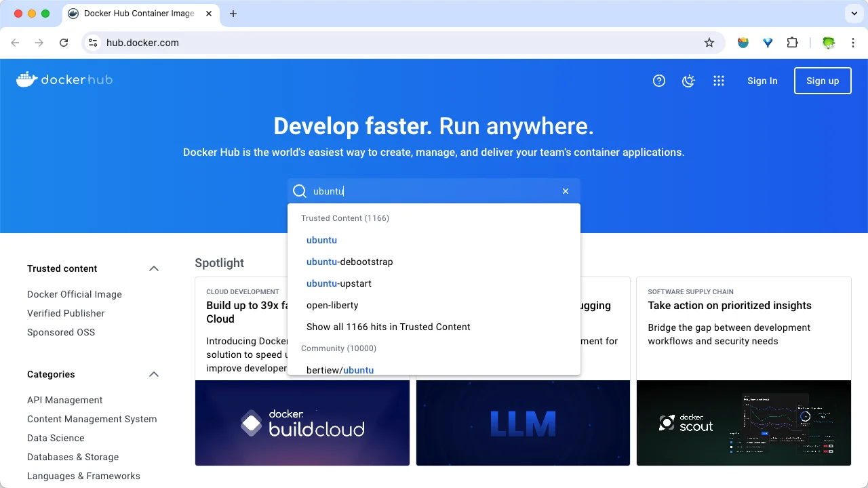
Task: Show all 1166 hits in Trusted Content
Action: tap(388, 327)
